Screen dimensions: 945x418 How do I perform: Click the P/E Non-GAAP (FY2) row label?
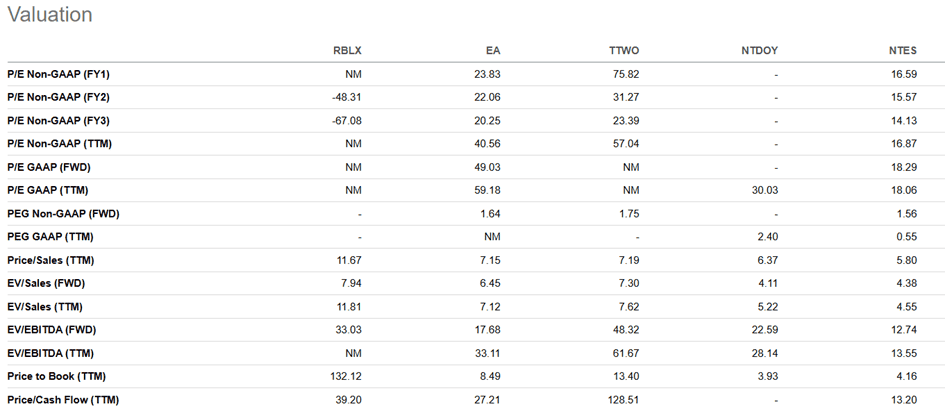point(59,97)
